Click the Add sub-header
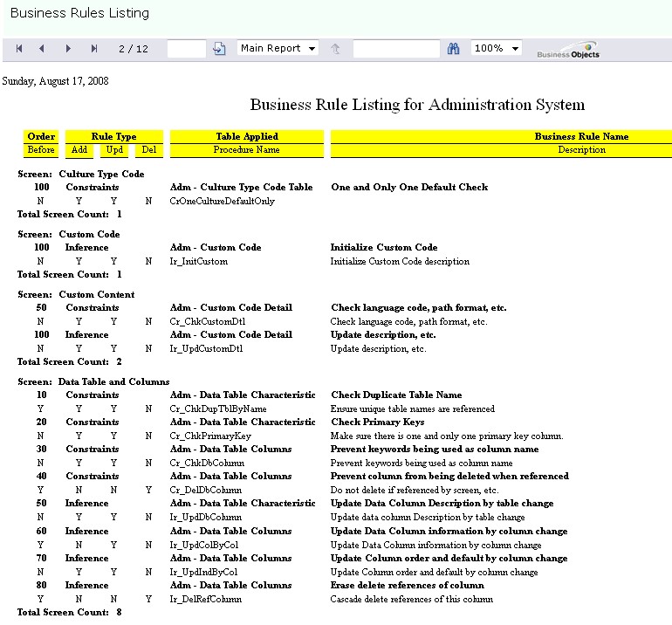672x625 pixels. click(x=79, y=150)
